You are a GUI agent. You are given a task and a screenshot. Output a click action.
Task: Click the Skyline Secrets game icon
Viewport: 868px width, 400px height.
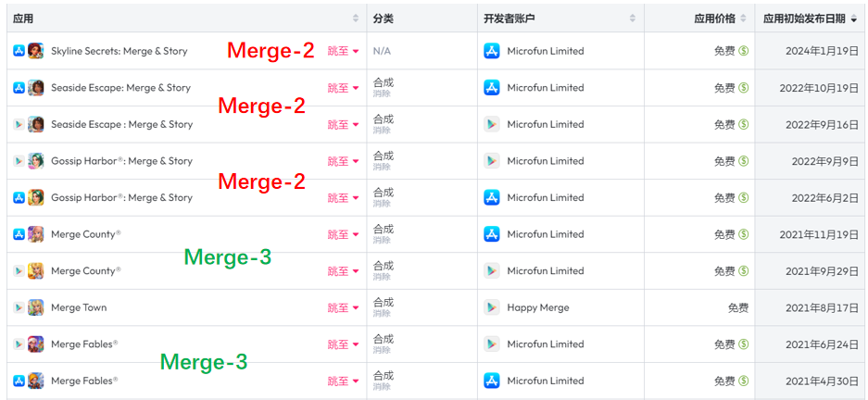click(36, 51)
